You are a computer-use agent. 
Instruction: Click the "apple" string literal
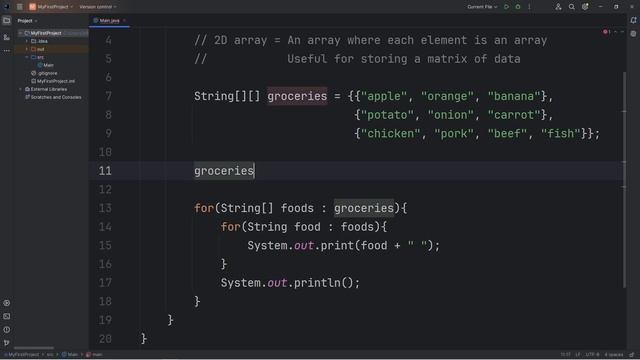click(384, 96)
